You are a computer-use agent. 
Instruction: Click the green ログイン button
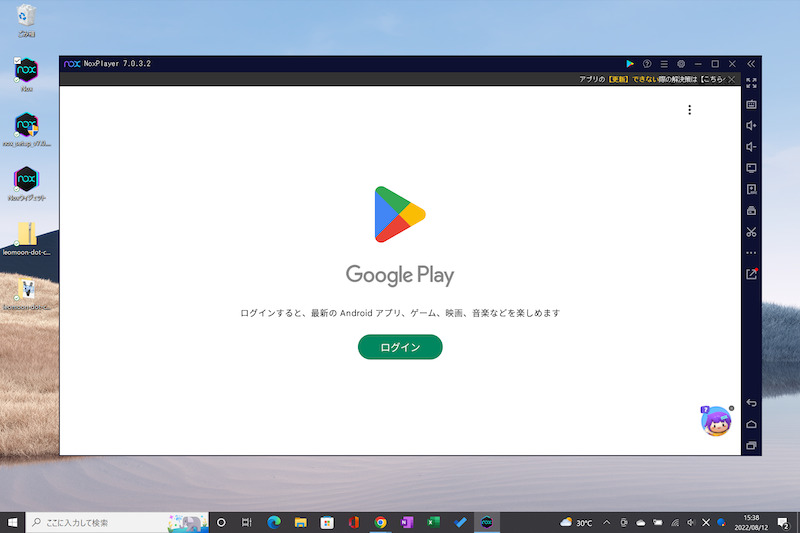click(x=400, y=347)
